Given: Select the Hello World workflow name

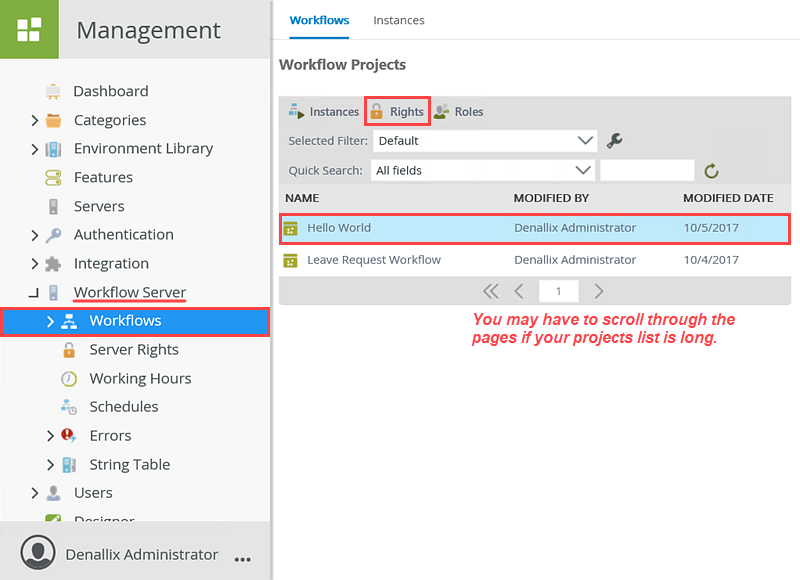Looking at the screenshot, I should [x=339, y=228].
